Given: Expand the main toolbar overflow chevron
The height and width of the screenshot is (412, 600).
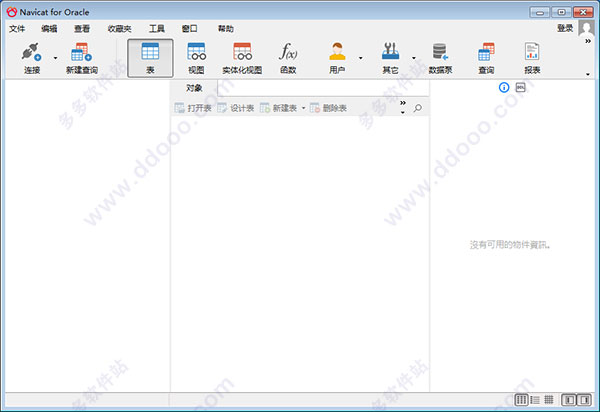Looking at the screenshot, I should click(x=588, y=41).
